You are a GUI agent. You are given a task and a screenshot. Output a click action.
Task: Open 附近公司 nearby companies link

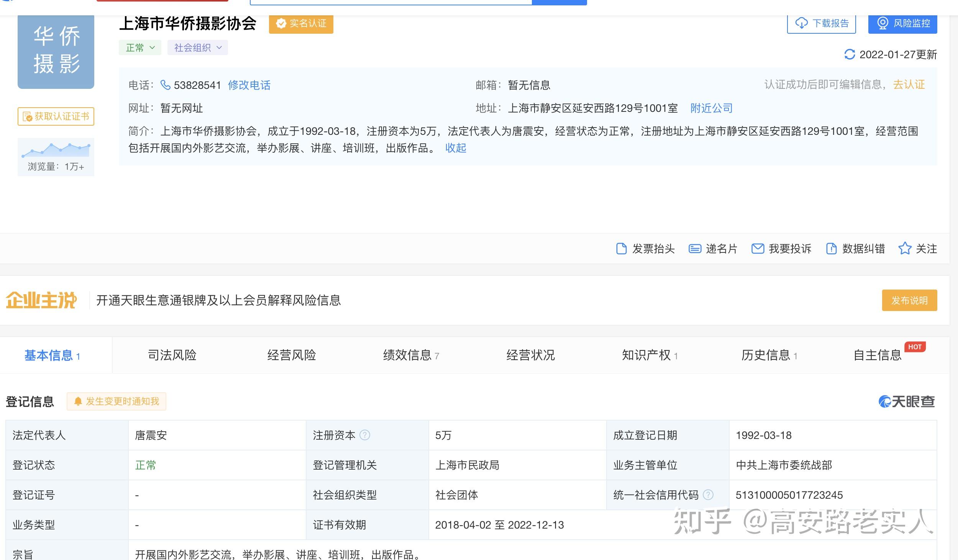(711, 108)
